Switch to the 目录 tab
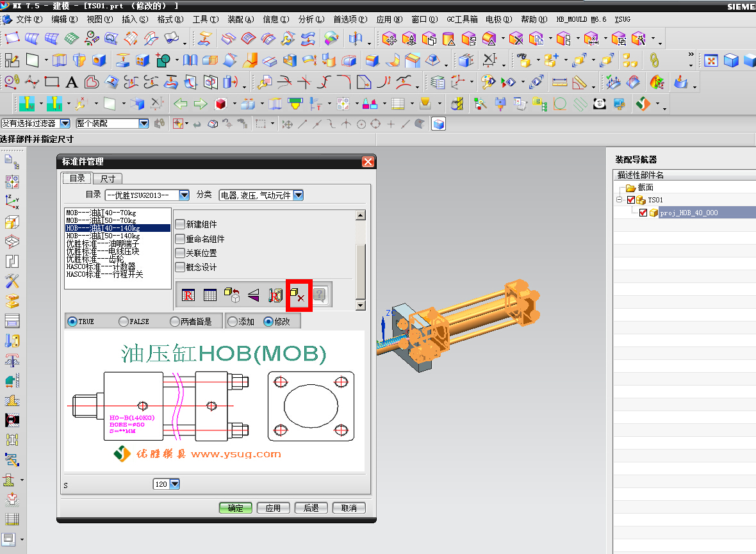The width and height of the screenshot is (756, 554). tap(77, 179)
